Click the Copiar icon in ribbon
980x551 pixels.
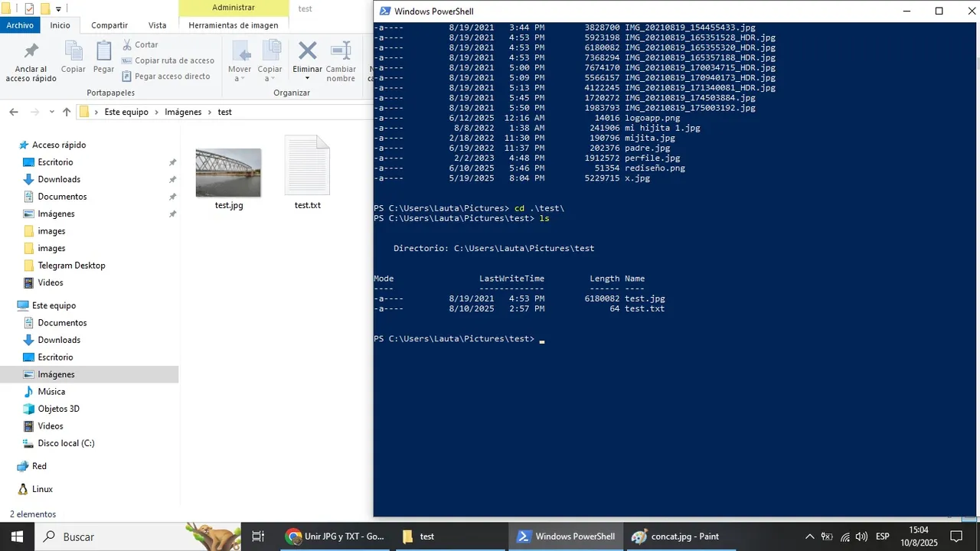click(x=73, y=51)
